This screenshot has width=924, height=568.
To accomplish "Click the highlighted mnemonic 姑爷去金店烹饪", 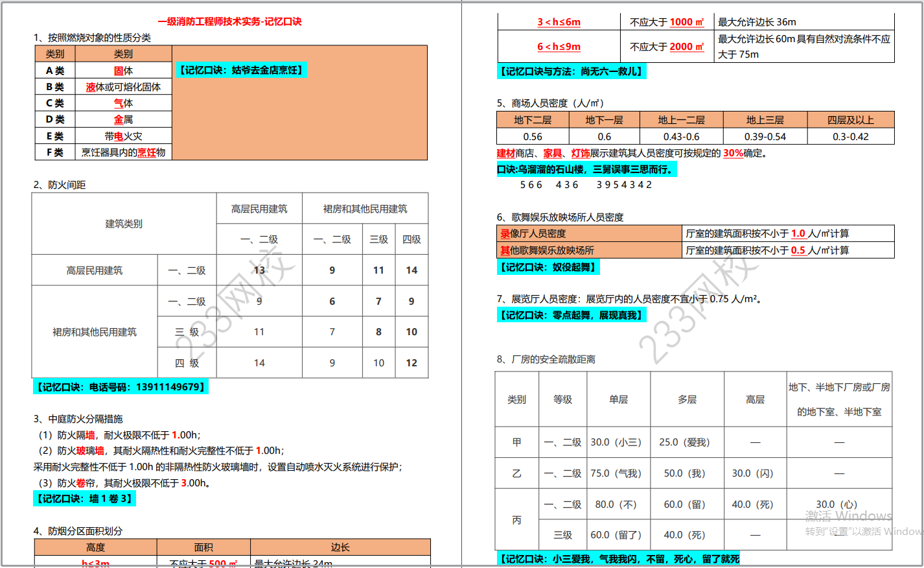I will click(240, 70).
